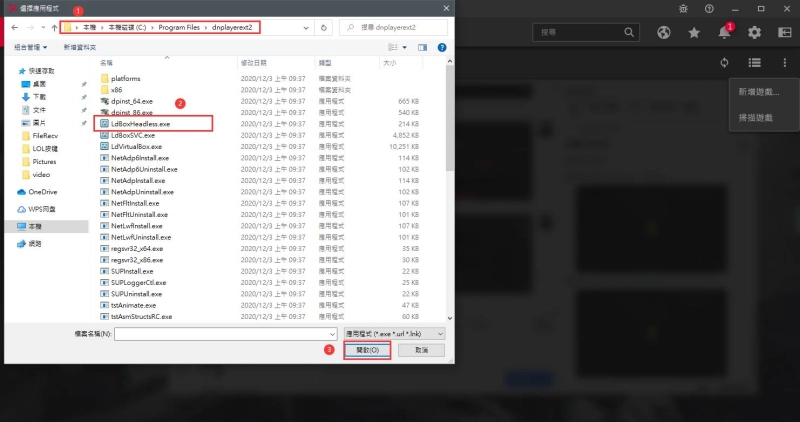
Task: Open bug report tool in Radeon window
Action: point(683,9)
